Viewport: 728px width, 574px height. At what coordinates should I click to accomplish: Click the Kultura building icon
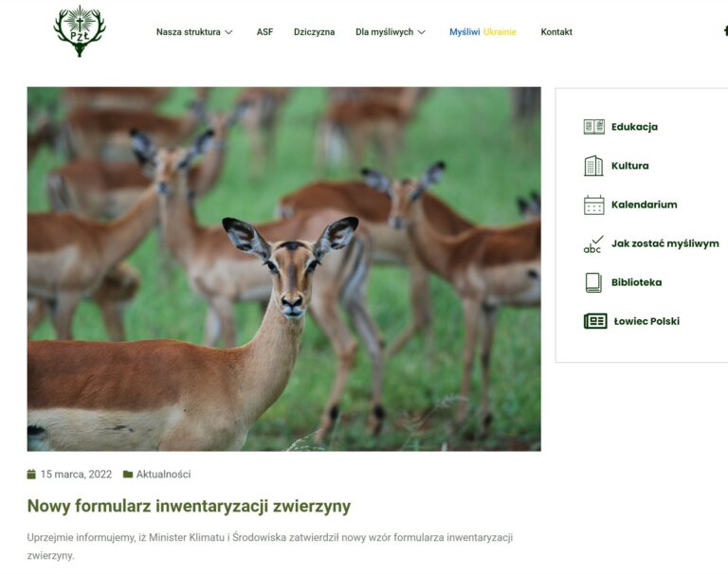click(593, 166)
